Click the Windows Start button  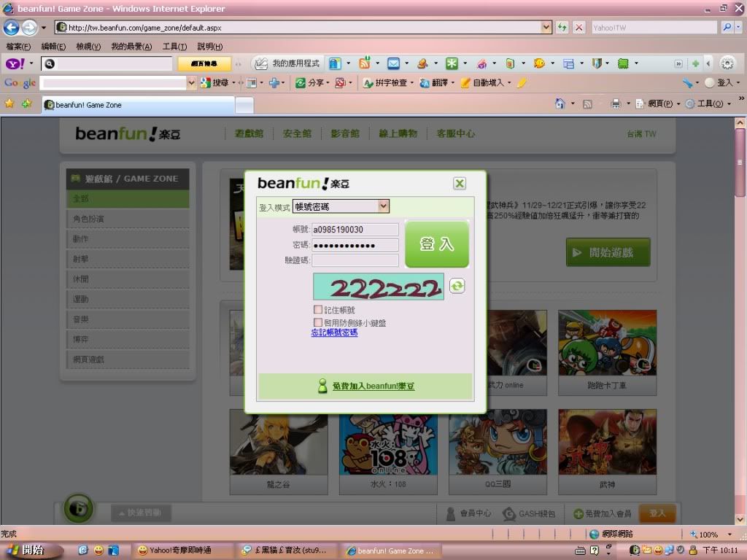(31, 550)
